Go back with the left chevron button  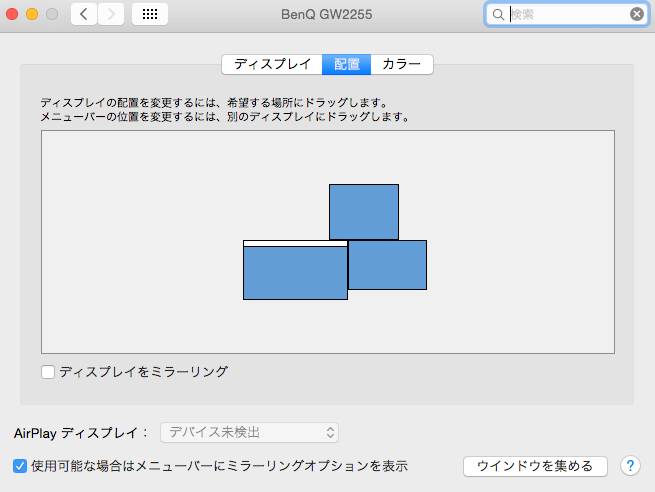pyautogui.click(x=84, y=14)
